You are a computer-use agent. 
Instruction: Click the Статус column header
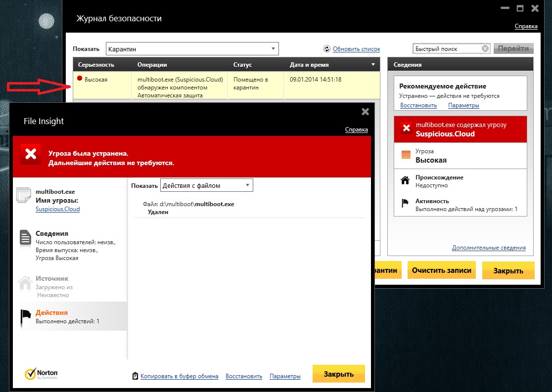[242, 65]
